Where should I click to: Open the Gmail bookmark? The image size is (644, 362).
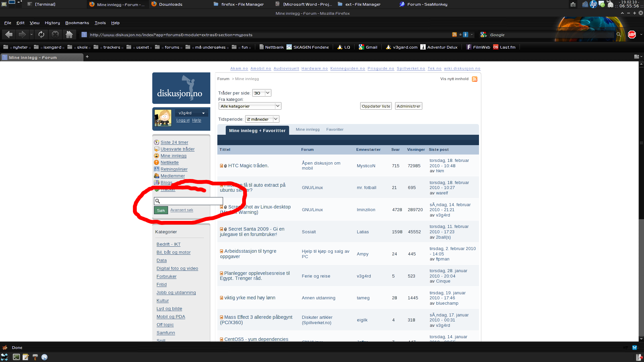pos(368,47)
